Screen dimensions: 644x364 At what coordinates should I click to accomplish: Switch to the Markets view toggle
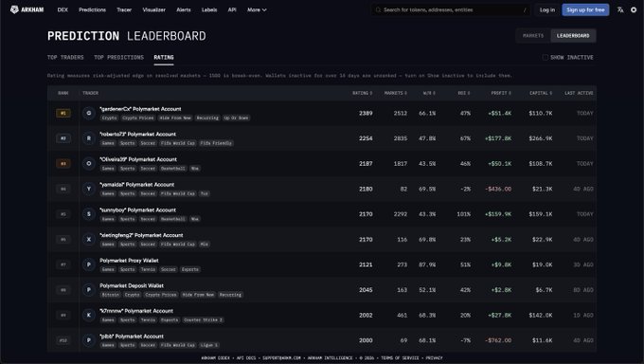[x=533, y=36]
